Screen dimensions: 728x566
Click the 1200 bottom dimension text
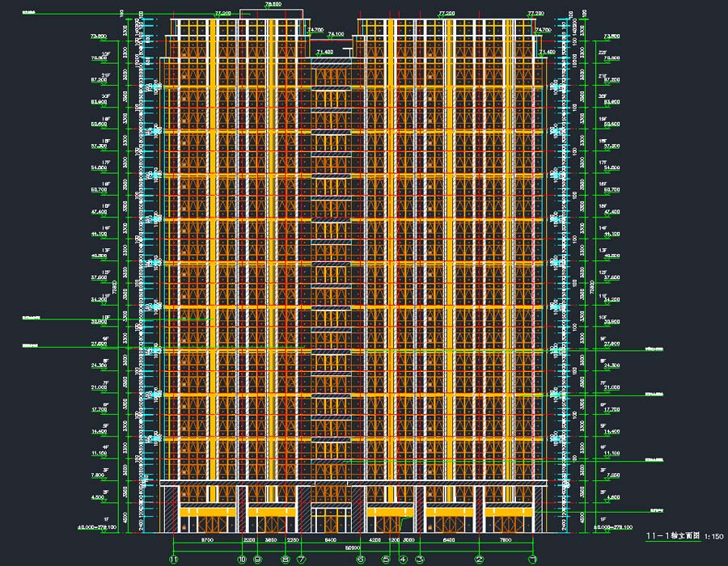coord(394,539)
